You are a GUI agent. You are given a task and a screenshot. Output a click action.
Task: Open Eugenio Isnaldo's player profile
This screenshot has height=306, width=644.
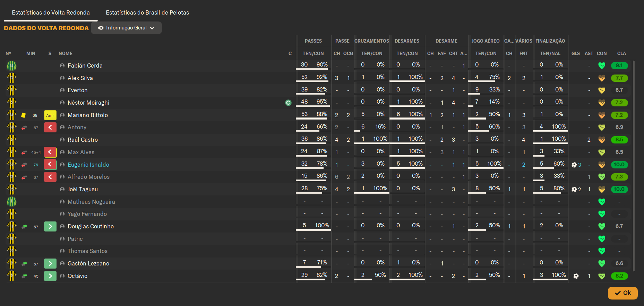click(x=88, y=165)
